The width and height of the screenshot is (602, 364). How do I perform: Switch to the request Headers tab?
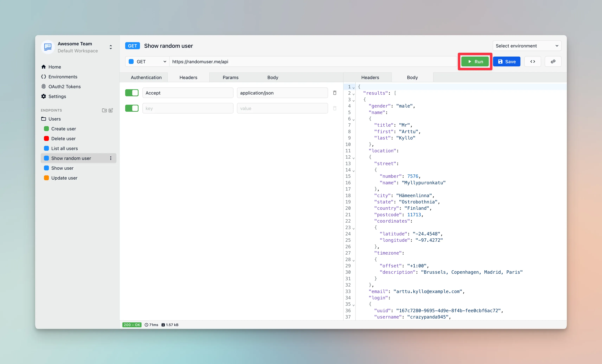click(188, 77)
